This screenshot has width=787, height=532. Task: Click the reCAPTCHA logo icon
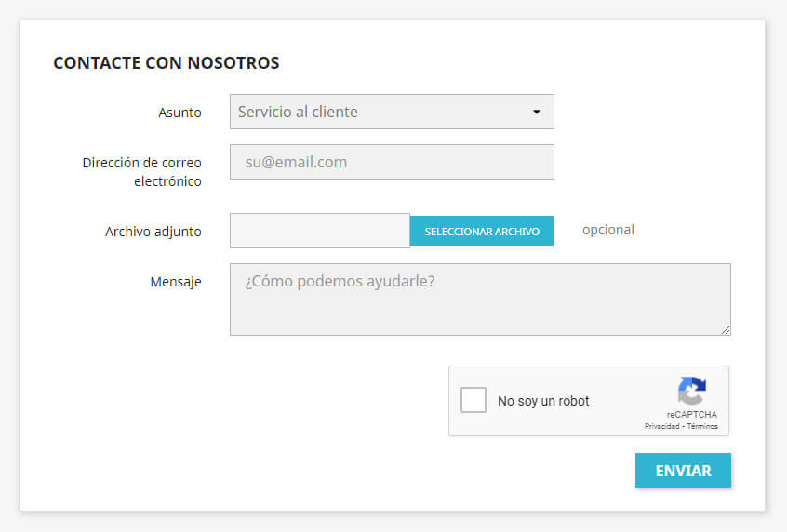click(691, 391)
